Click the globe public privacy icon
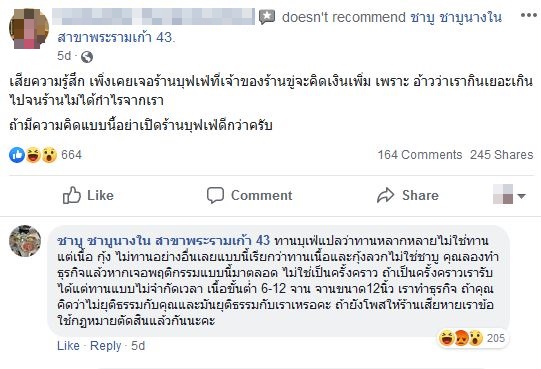This screenshot has width=541, height=369. click(x=87, y=57)
